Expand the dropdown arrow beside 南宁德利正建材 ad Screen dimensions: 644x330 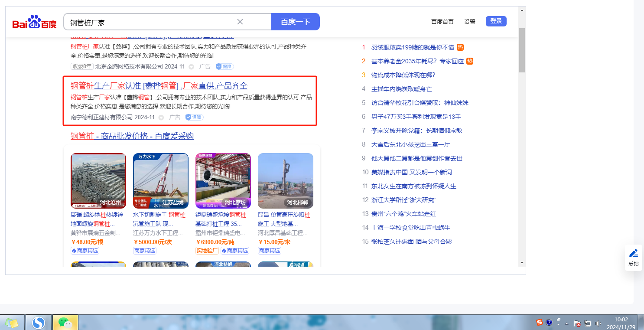(161, 118)
